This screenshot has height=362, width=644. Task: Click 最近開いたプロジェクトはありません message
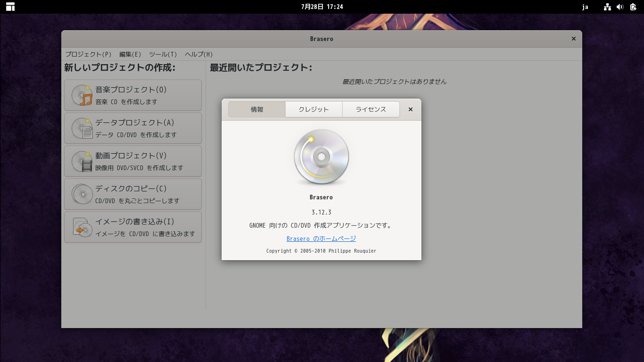[394, 82]
